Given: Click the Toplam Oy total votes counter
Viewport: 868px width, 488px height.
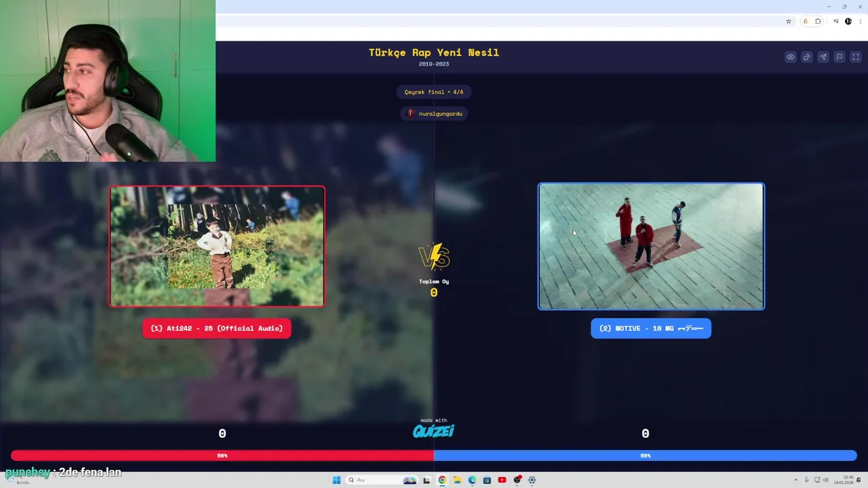Looking at the screenshot, I should (434, 287).
